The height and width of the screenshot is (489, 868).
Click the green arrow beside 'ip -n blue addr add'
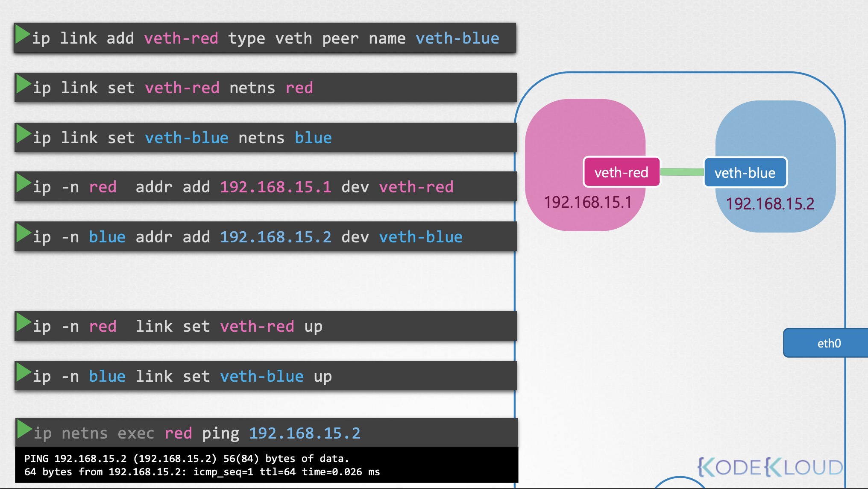(23, 233)
